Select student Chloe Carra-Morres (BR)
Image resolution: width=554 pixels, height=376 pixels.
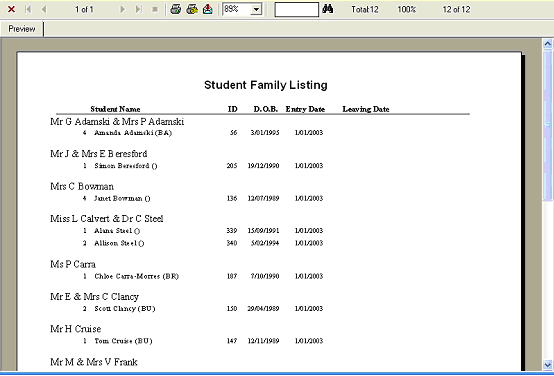click(136, 276)
